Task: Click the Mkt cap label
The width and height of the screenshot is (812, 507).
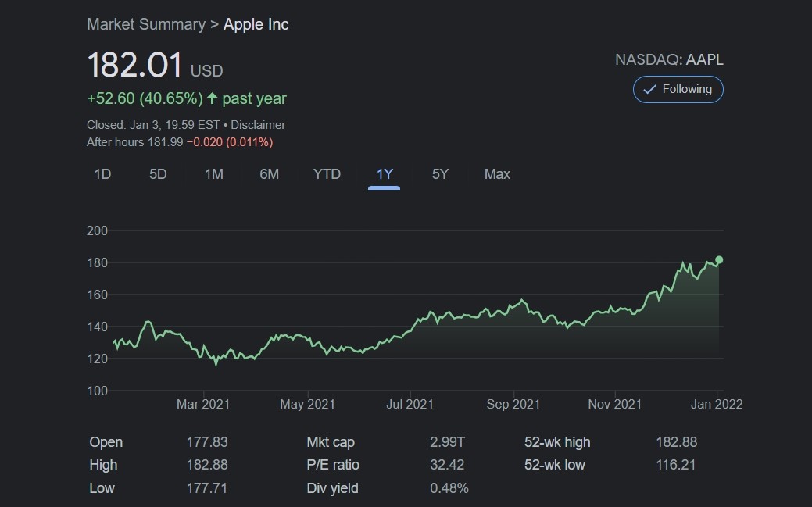Action: coord(331,442)
